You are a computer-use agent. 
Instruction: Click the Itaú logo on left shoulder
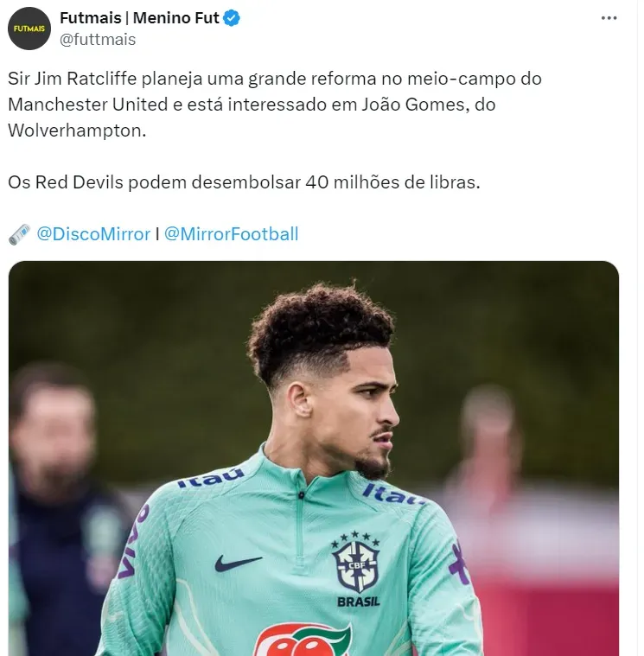(x=210, y=477)
